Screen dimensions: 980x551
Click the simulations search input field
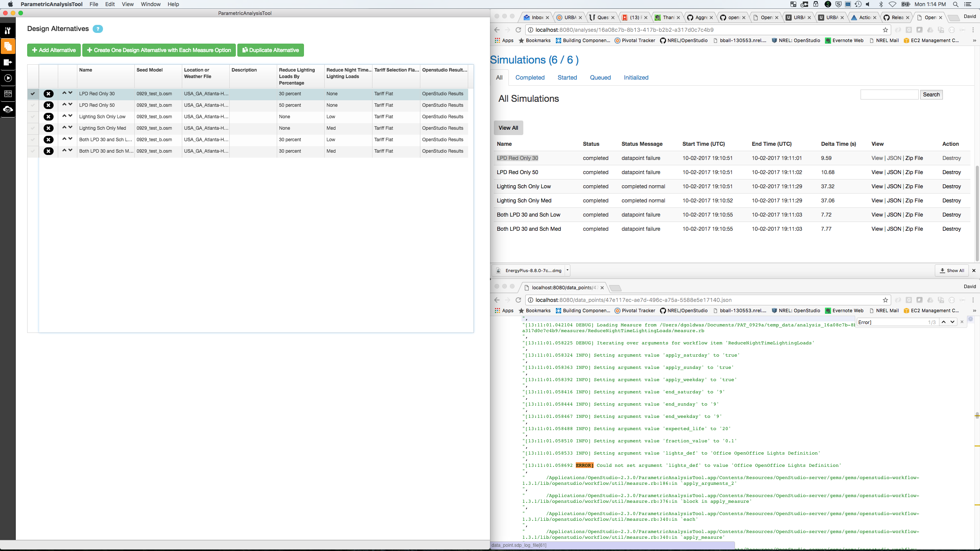click(x=889, y=95)
